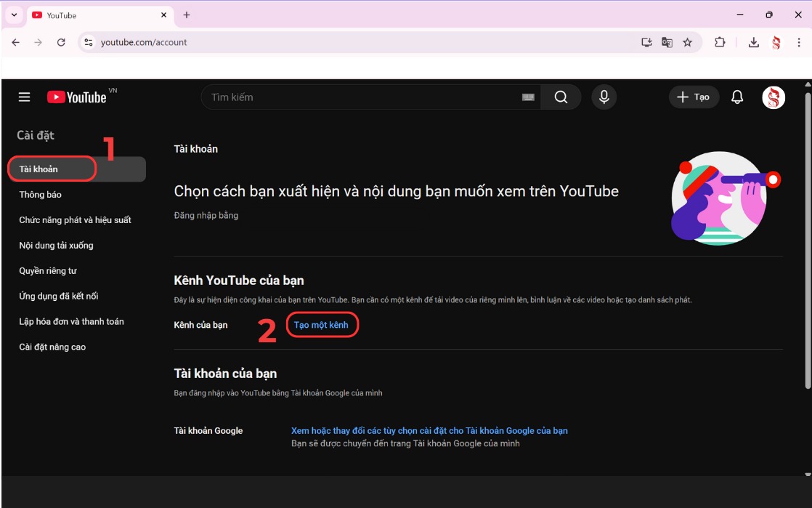Click the translate page icon
Image resolution: width=812 pixels, height=508 pixels.
coord(667,42)
